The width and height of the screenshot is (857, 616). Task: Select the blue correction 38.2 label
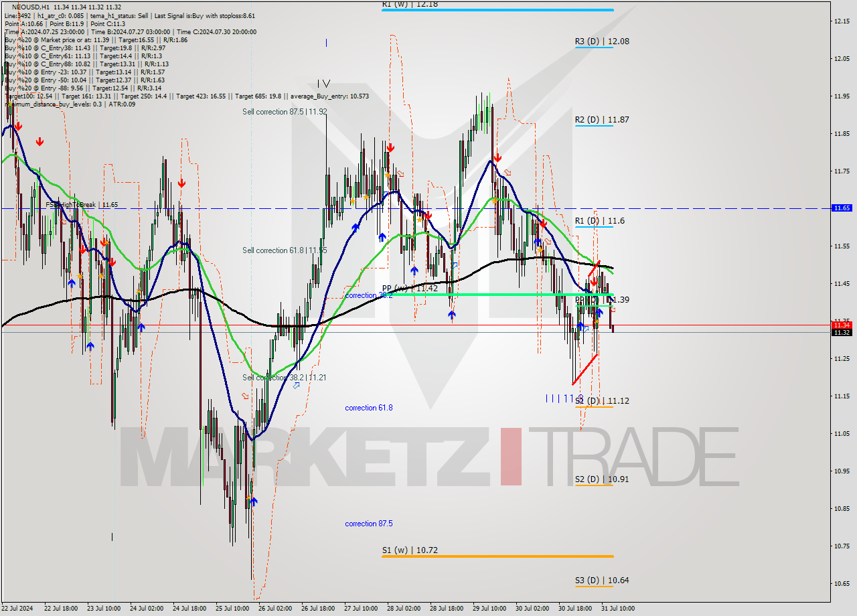(369, 295)
